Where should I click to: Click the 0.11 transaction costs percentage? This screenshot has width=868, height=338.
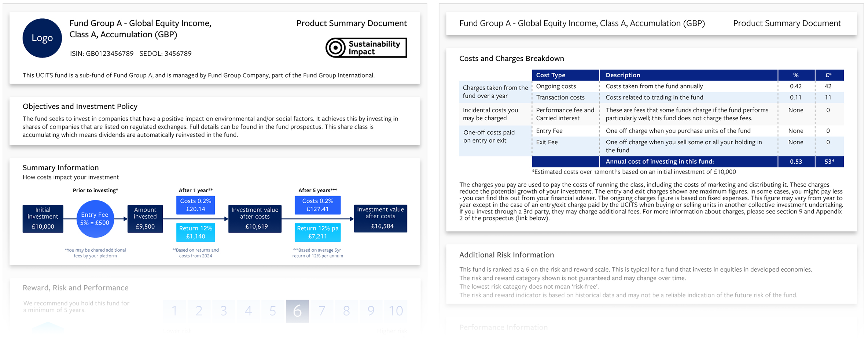[796, 97]
